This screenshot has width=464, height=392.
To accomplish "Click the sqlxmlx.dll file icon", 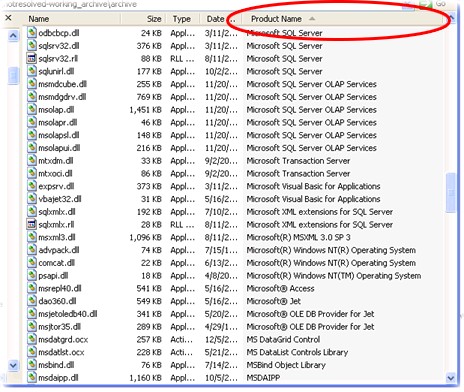I will click(32, 212).
